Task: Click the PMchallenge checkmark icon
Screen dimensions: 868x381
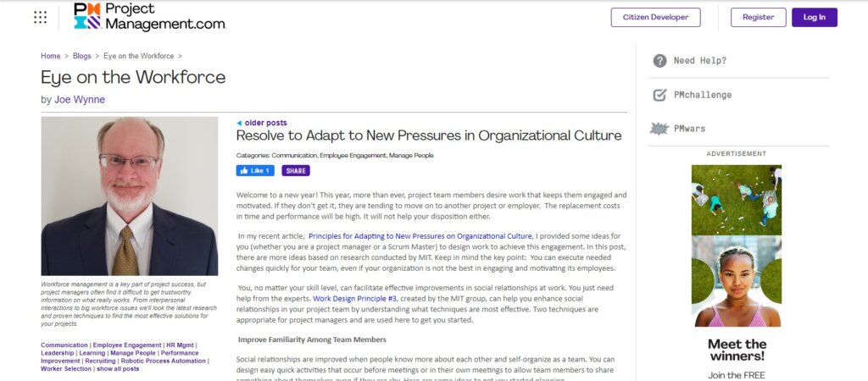Action: [659, 95]
